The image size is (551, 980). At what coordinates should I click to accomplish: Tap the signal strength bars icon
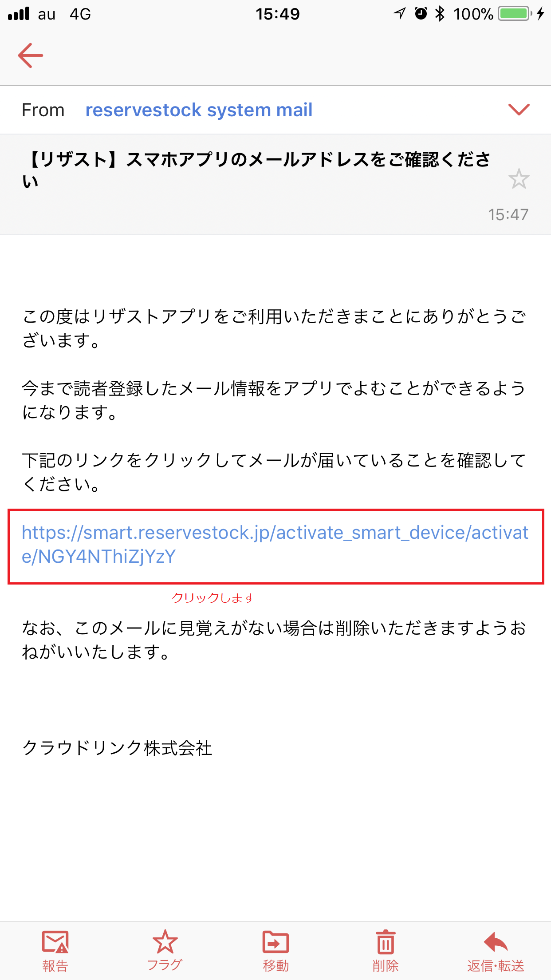click(19, 14)
